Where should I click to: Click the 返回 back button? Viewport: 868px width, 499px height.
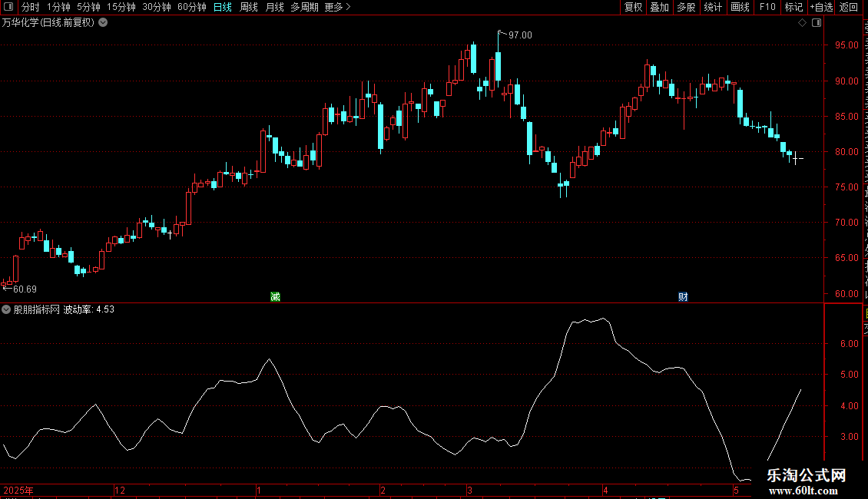(849, 7)
